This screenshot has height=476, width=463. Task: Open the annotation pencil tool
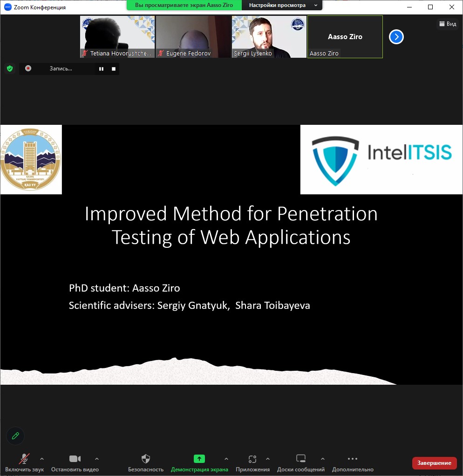pyautogui.click(x=15, y=436)
